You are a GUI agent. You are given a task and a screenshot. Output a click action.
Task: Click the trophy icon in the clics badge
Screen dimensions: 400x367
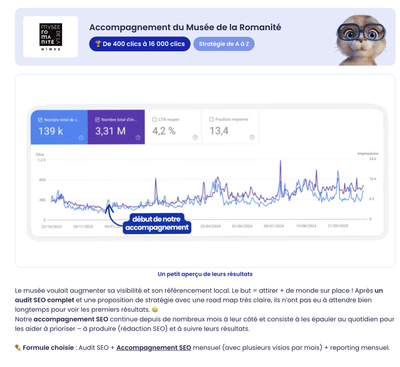[x=98, y=44]
